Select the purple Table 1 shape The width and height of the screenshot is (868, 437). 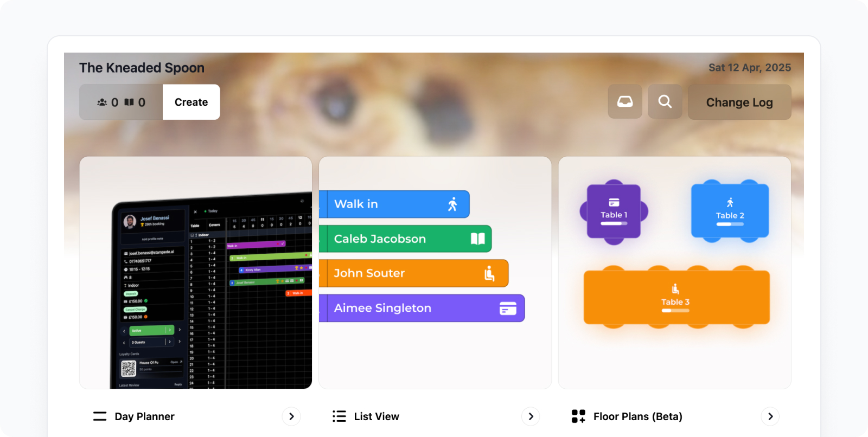click(x=614, y=211)
